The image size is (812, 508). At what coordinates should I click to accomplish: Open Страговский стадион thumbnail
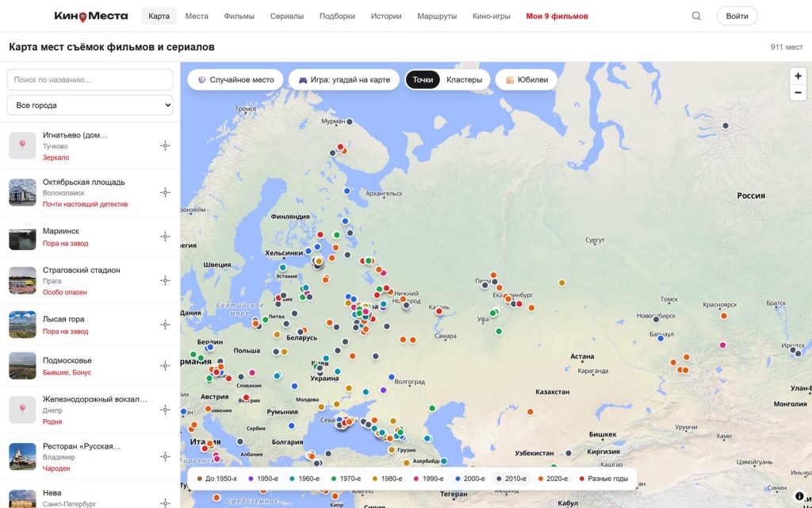pos(22,280)
